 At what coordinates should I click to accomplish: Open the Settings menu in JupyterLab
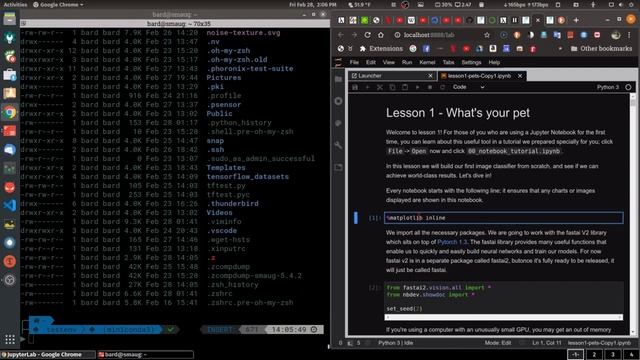click(x=471, y=62)
